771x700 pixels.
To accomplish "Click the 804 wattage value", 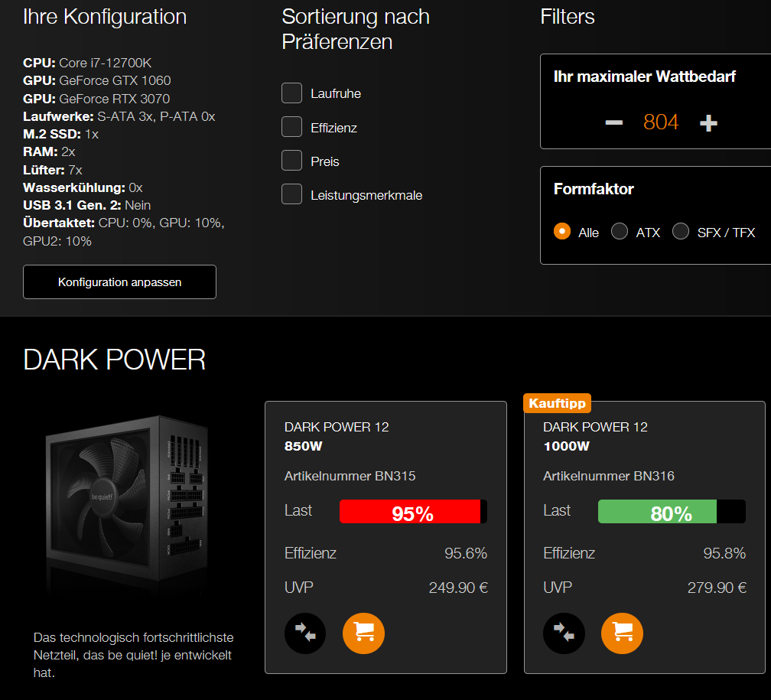I will click(x=661, y=122).
